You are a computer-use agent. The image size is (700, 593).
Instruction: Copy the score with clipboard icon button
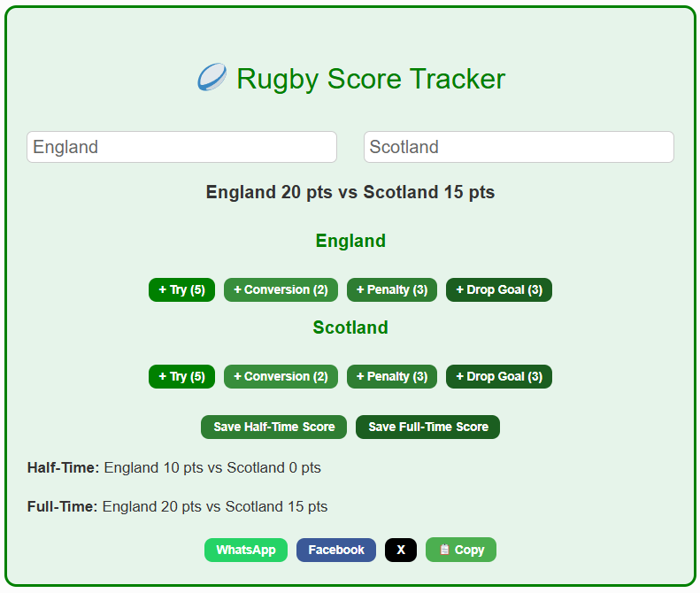tap(461, 550)
